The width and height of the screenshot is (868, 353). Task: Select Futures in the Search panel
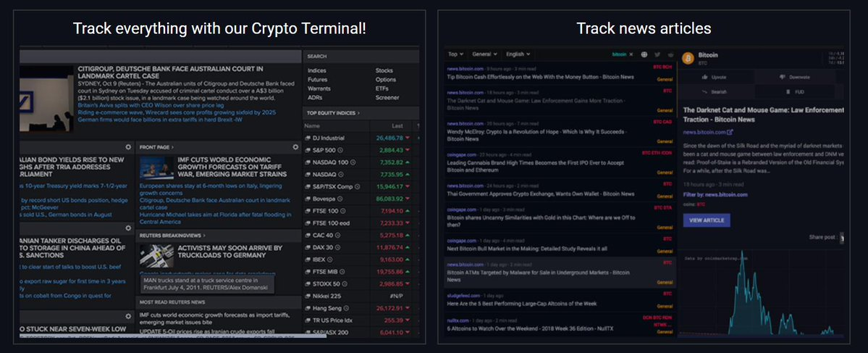point(317,79)
